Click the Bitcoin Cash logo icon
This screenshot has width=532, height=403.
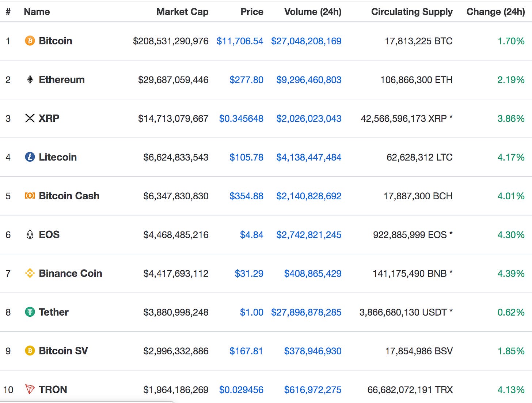click(30, 196)
